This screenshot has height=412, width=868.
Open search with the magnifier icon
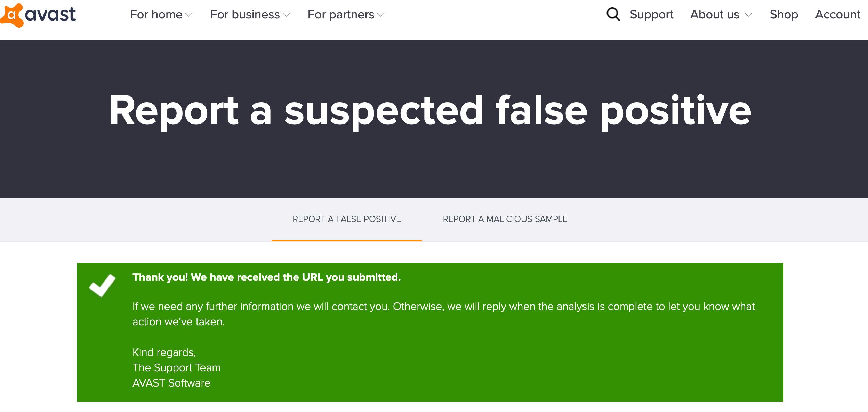pyautogui.click(x=613, y=15)
